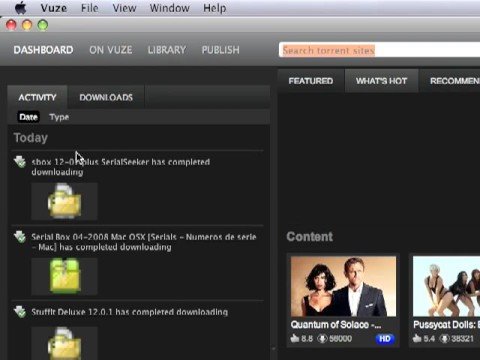Click the download count icon for Pussycat Dolls
The width and height of the screenshot is (480, 360).
click(445, 339)
